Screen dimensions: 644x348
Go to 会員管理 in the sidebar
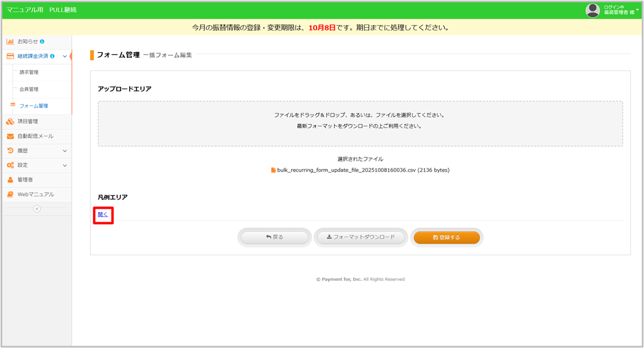[29, 89]
